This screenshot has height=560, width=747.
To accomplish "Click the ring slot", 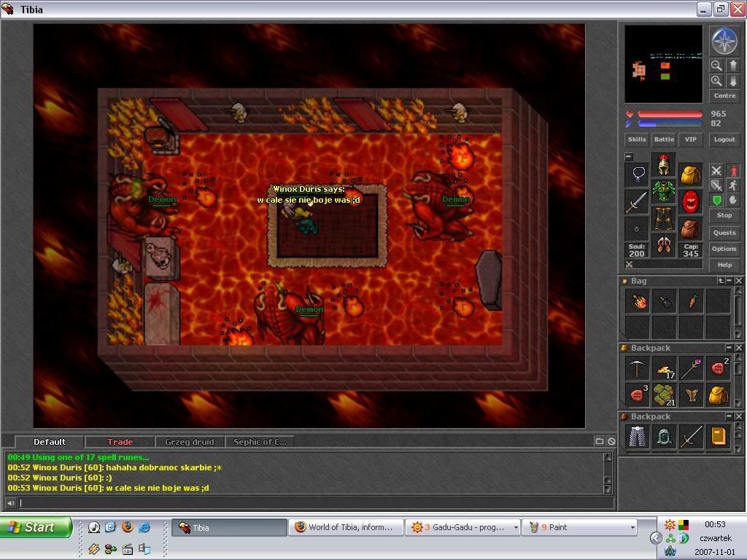I will click(637, 230).
